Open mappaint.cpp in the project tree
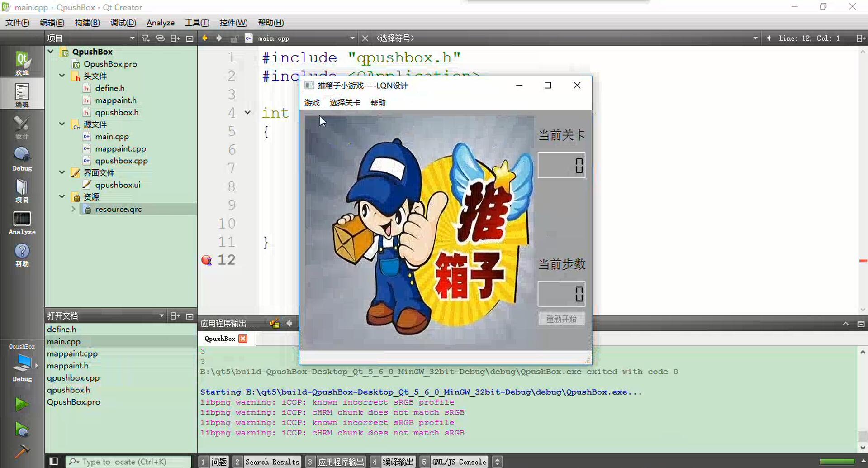Image resolution: width=868 pixels, height=468 pixels. coord(120,148)
